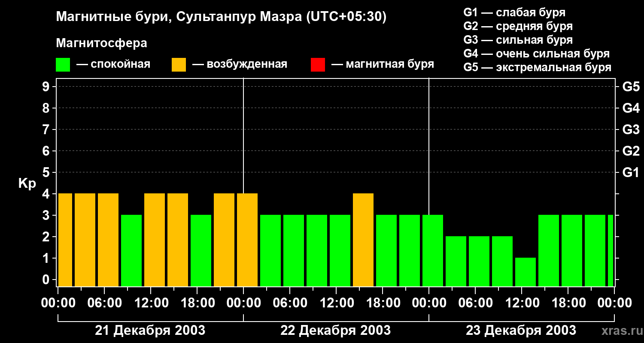Click the 'Магнитосфера' legend heading
Screen dimensions: 644x343
[101, 43]
